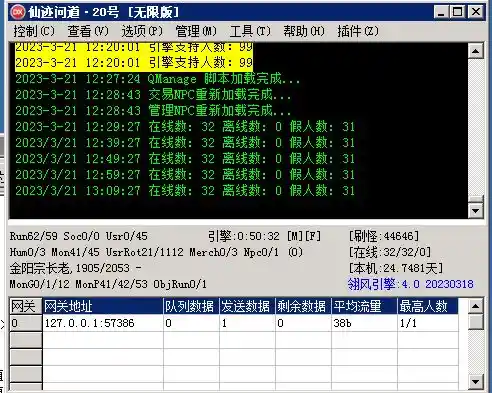
Task: Click the 金阳宗长老,1905/2053 status text
Action: point(70,268)
